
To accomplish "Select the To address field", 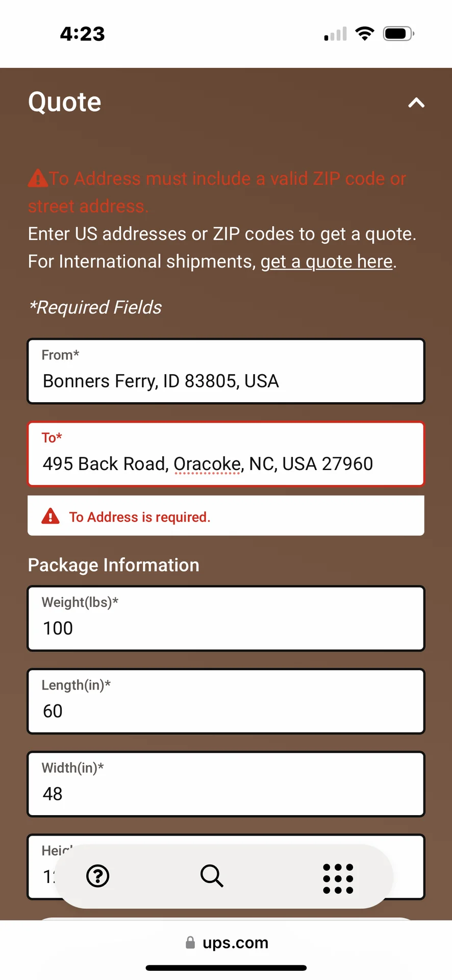I will tap(226, 454).
